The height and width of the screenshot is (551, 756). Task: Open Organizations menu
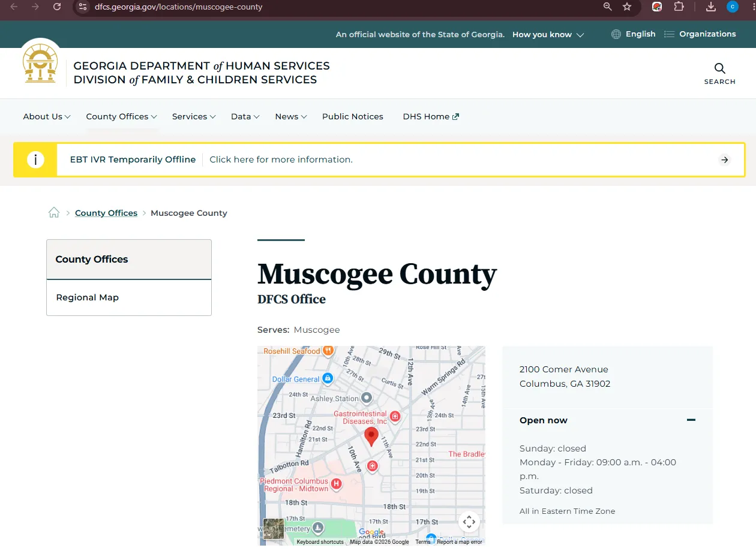(707, 34)
